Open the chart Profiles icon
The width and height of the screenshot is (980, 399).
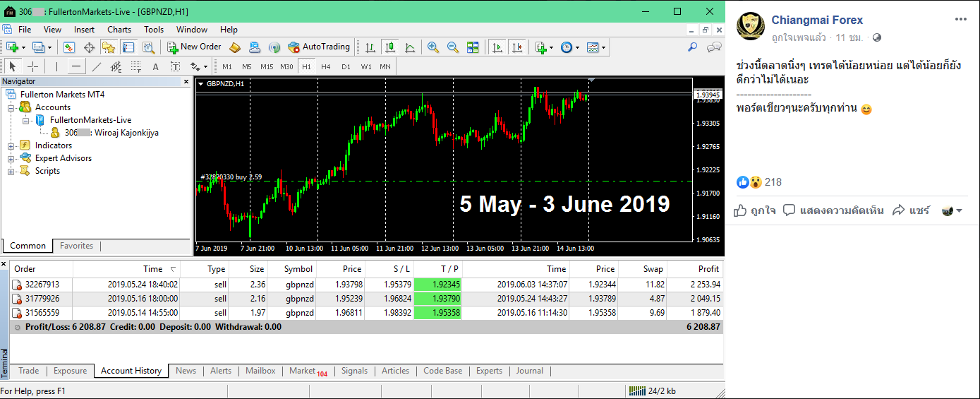click(x=37, y=47)
